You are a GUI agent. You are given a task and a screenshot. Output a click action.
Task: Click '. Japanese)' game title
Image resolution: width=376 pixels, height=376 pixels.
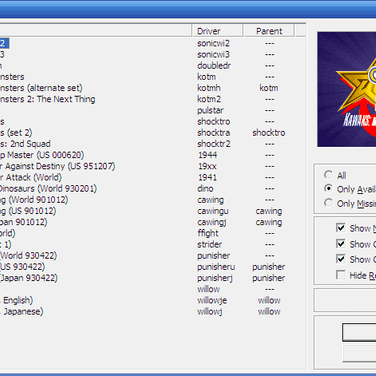pyautogui.click(x=22, y=312)
